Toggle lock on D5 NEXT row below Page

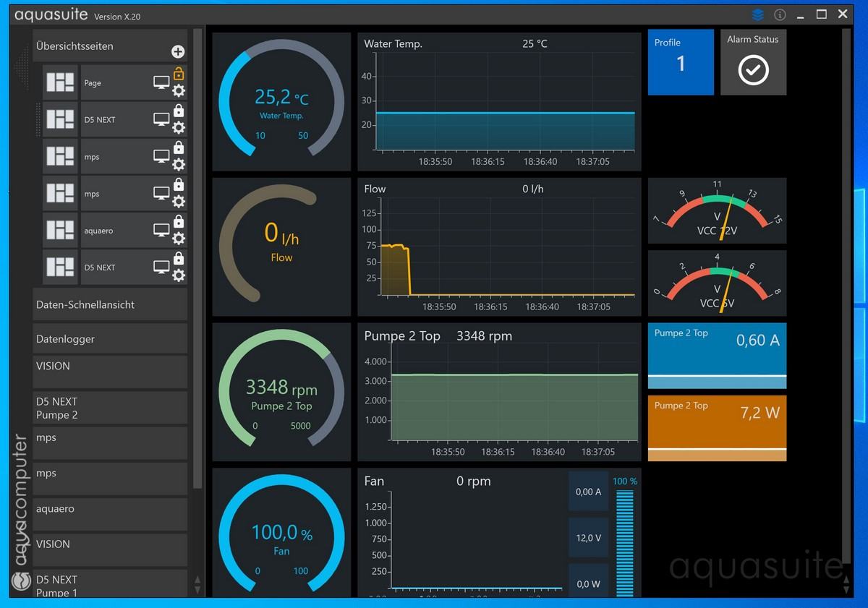179,111
